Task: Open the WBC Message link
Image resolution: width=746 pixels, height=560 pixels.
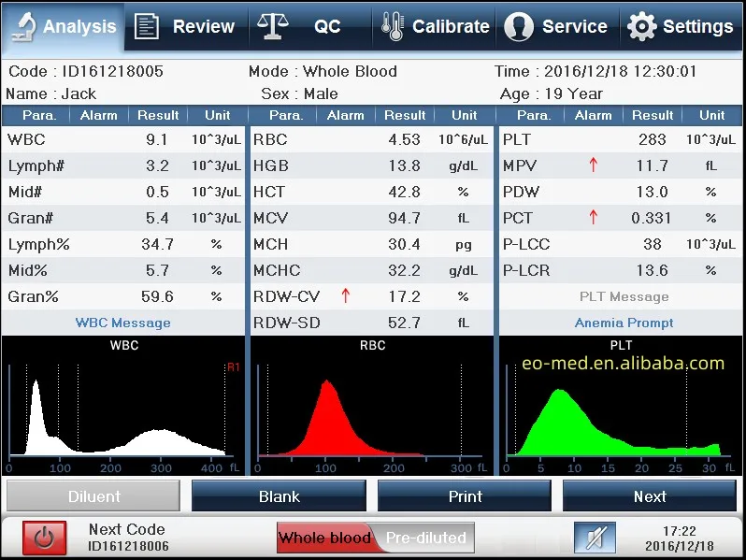Action: click(122, 323)
